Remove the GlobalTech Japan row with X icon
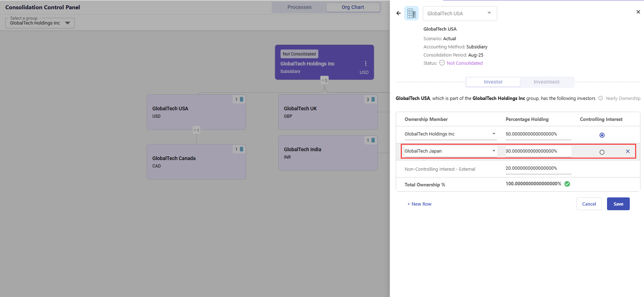The width and height of the screenshot is (644, 297). (x=628, y=152)
